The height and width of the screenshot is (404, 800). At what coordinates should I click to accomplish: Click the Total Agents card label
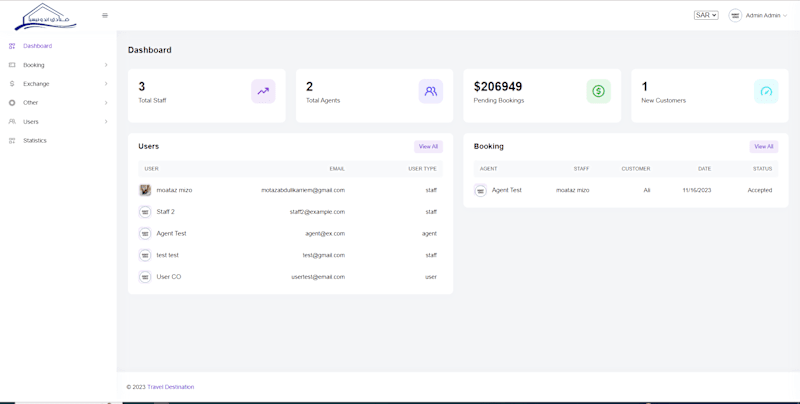[323, 100]
